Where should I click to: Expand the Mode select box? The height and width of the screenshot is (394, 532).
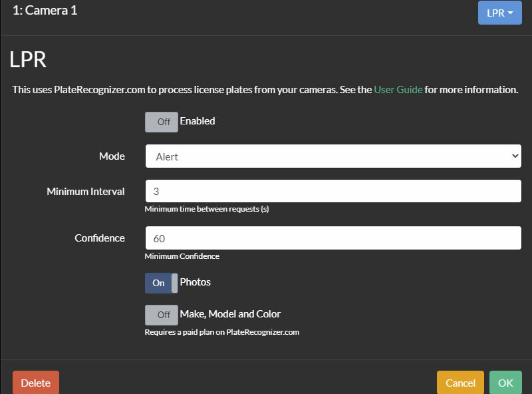click(333, 156)
